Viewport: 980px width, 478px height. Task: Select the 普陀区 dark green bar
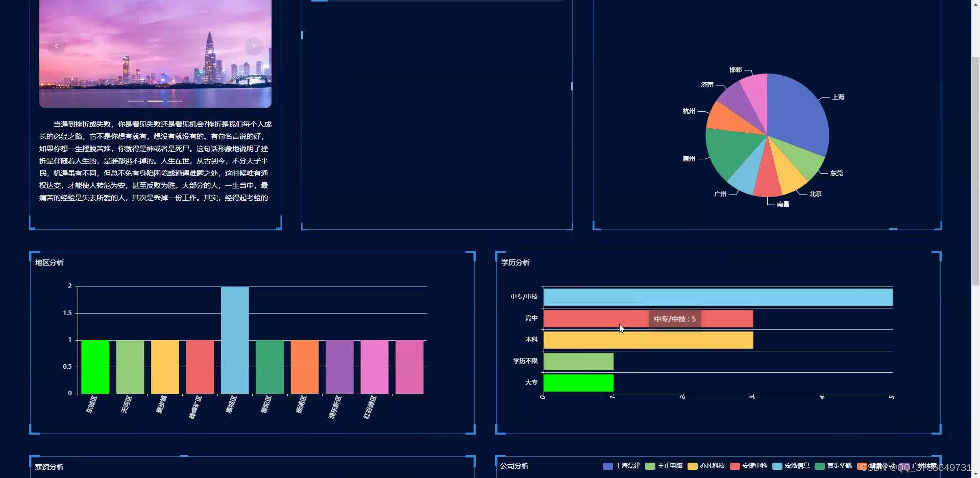click(x=269, y=367)
